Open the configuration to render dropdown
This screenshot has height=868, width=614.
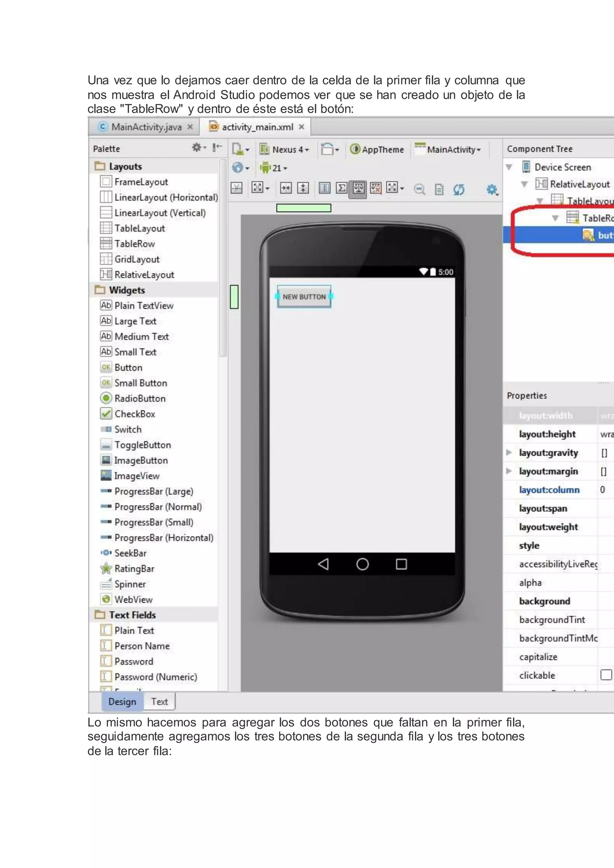241,149
